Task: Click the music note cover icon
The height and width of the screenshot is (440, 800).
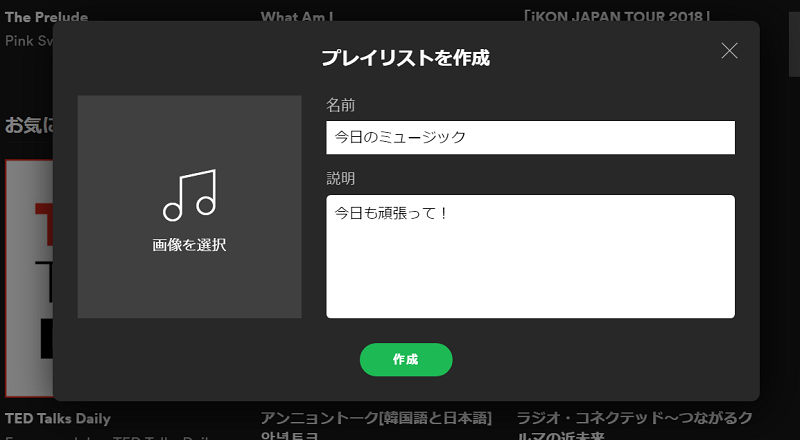Action: coord(190,195)
